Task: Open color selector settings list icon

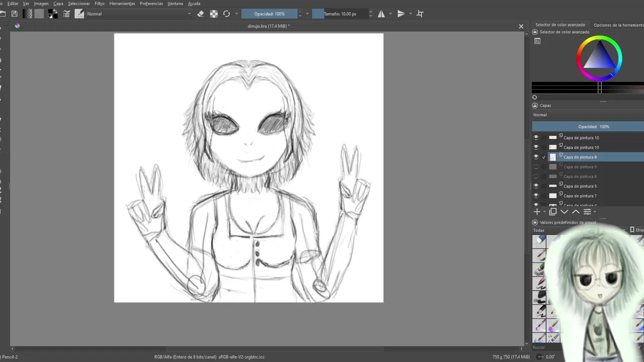Action: coord(537,41)
